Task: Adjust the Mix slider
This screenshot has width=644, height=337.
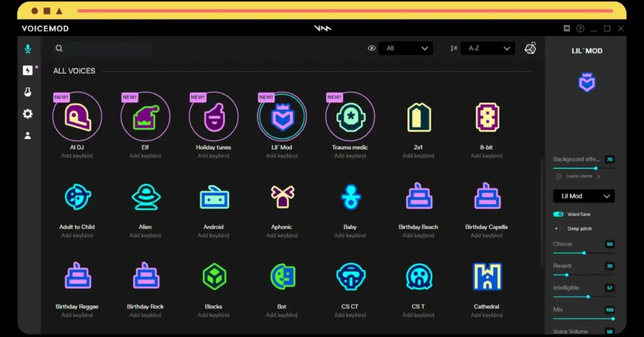Action: (x=584, y=319)
